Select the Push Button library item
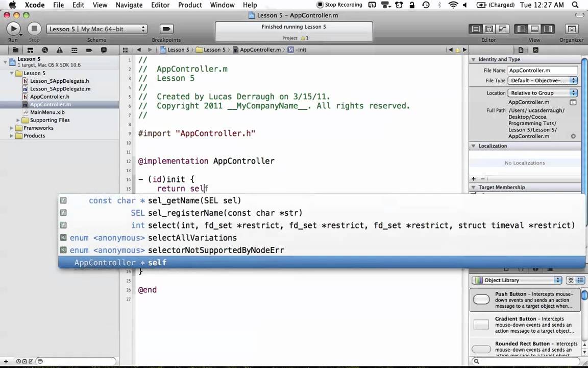 click(525, 300)
